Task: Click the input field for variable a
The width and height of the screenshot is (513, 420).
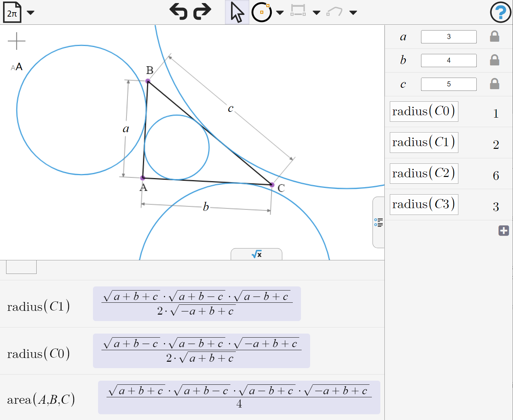Action: click(x=449, y=37)
